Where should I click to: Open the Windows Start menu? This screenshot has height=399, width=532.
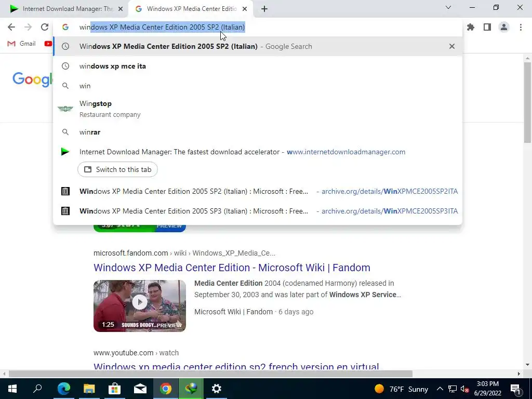12,389
